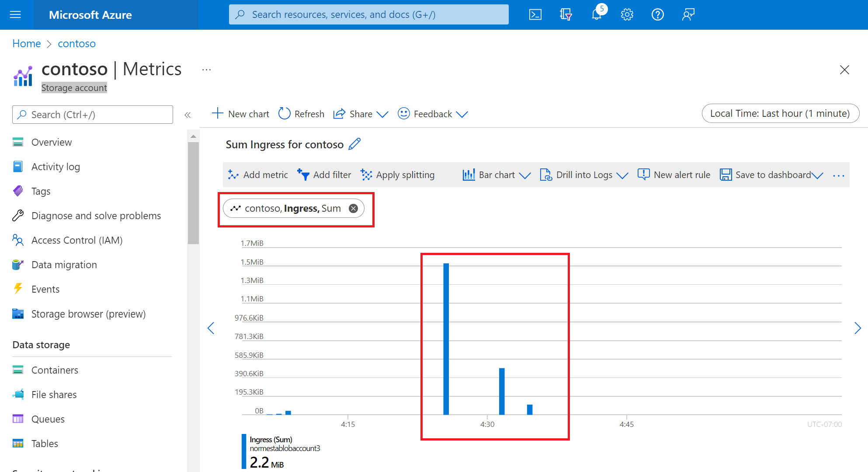
Task: Open the time range picker
Action: (780, 114)
